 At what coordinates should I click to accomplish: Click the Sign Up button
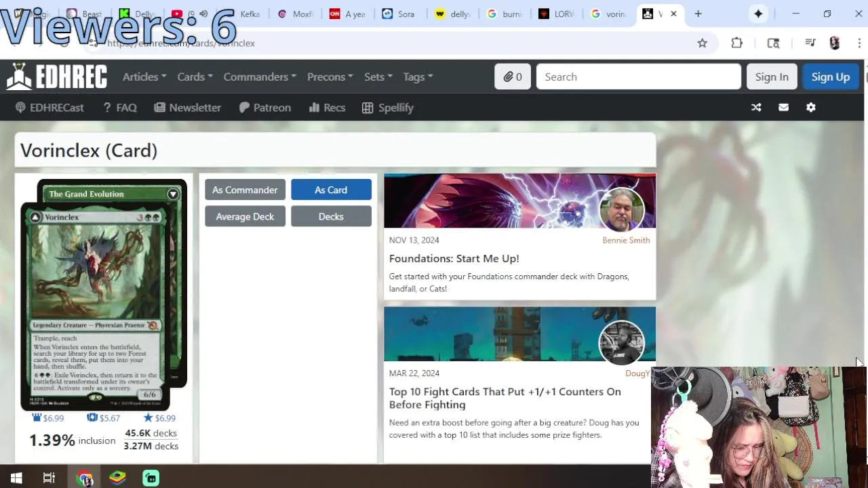point(831,77)
